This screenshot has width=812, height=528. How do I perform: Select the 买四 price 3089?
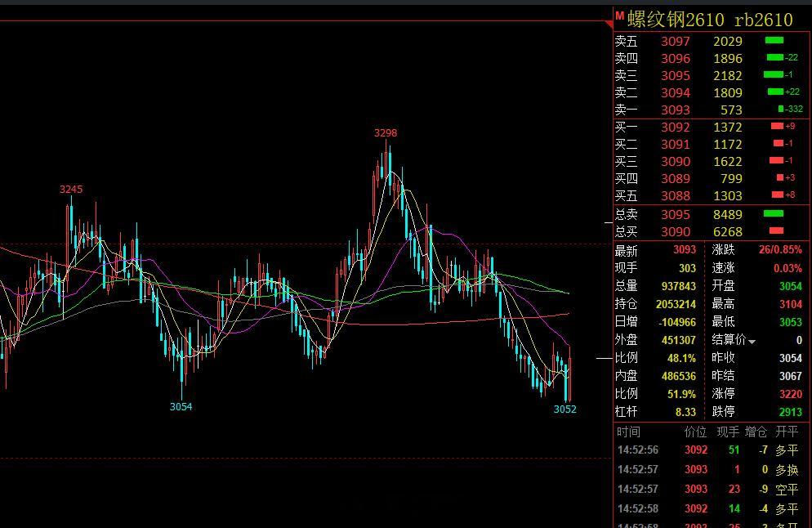[676, 178]
